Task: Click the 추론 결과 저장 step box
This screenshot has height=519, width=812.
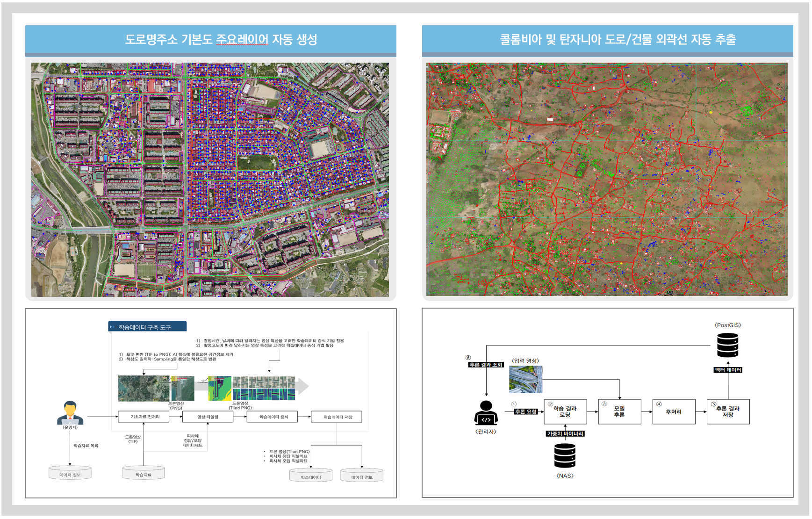Action: 728,411
